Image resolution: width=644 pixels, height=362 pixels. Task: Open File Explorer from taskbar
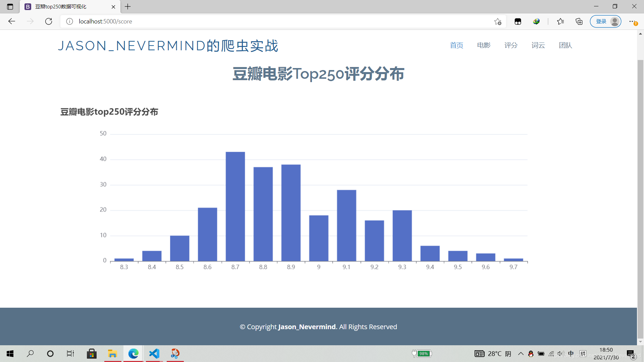tap(112, 354)
